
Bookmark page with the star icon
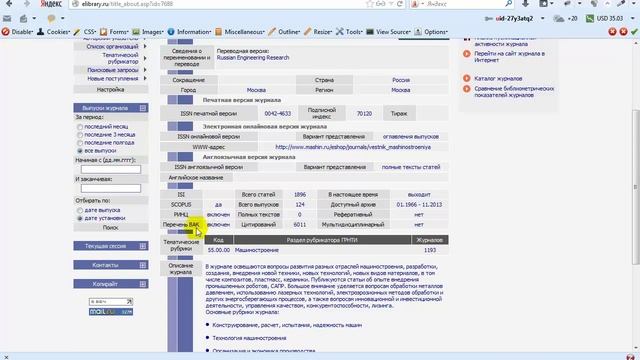point(369,4)
